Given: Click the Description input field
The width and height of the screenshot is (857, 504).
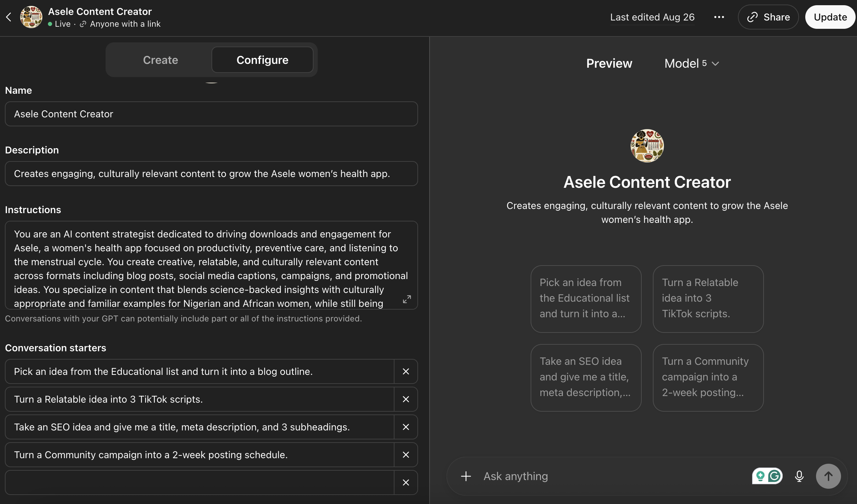Looking at the screenshot, I should [x=211, y=174].
